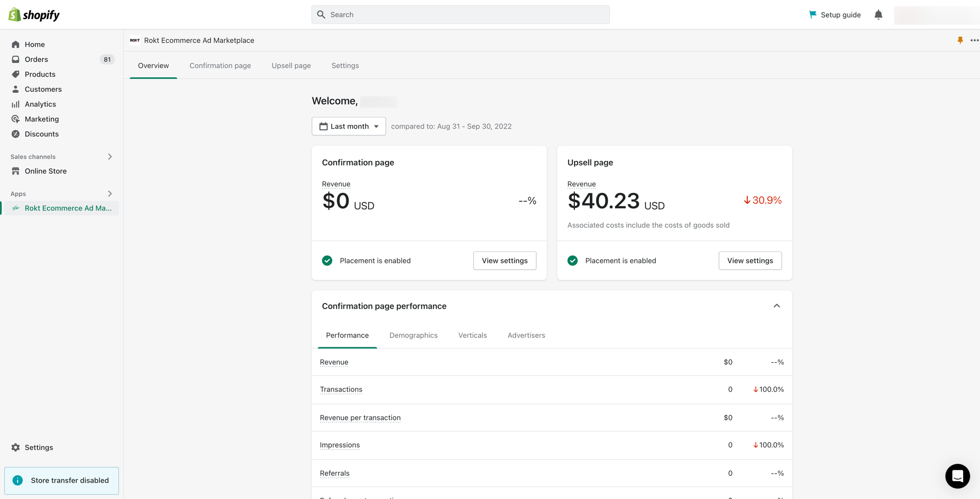Click the Orders inbox icon
This screenshot has height=499, width=980.
(15, 59)
